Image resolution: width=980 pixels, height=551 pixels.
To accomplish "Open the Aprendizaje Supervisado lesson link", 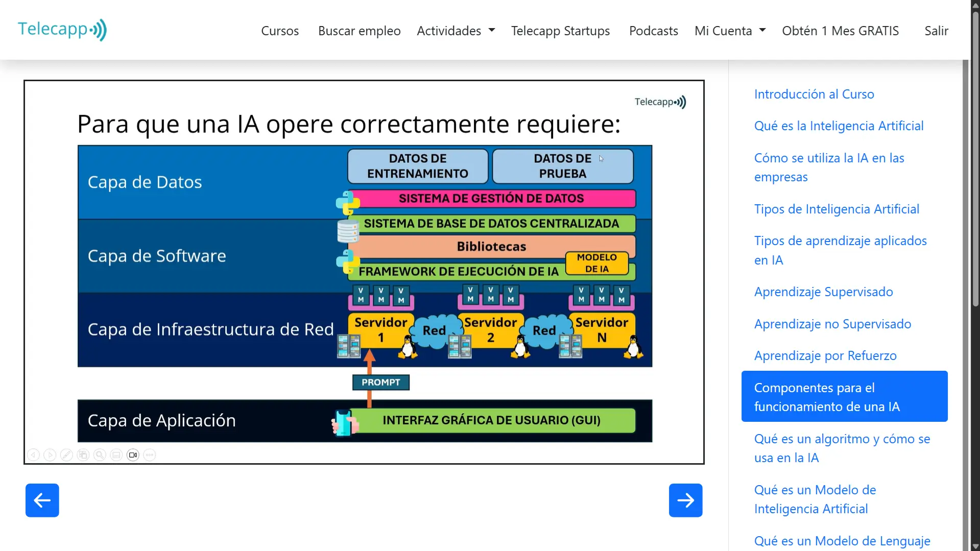I will (x=823, y=291).
